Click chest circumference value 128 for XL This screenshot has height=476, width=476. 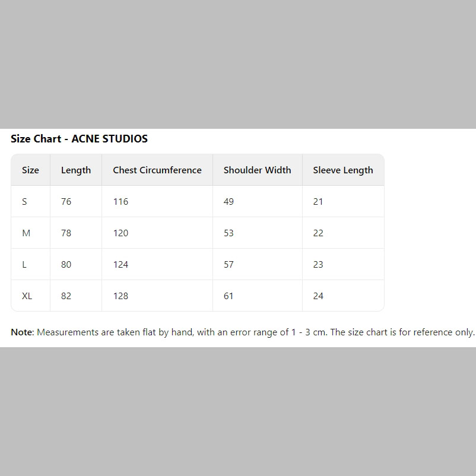(121, 296)
